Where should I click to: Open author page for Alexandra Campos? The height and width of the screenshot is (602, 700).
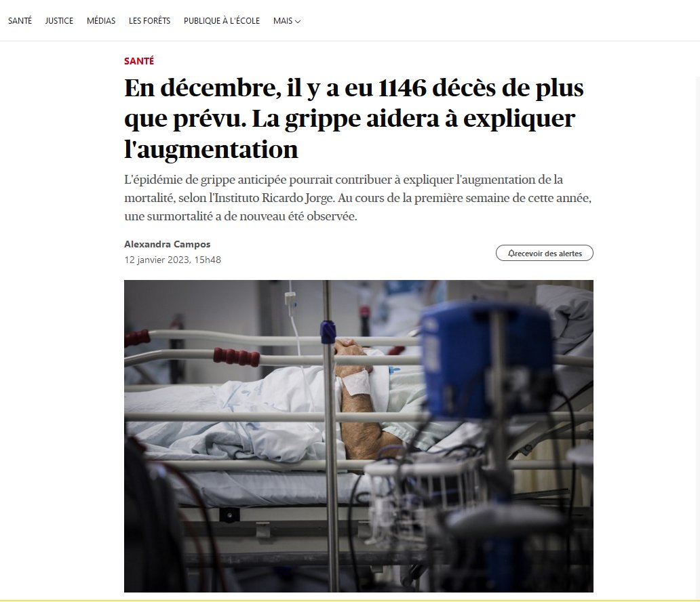point(167,244)
